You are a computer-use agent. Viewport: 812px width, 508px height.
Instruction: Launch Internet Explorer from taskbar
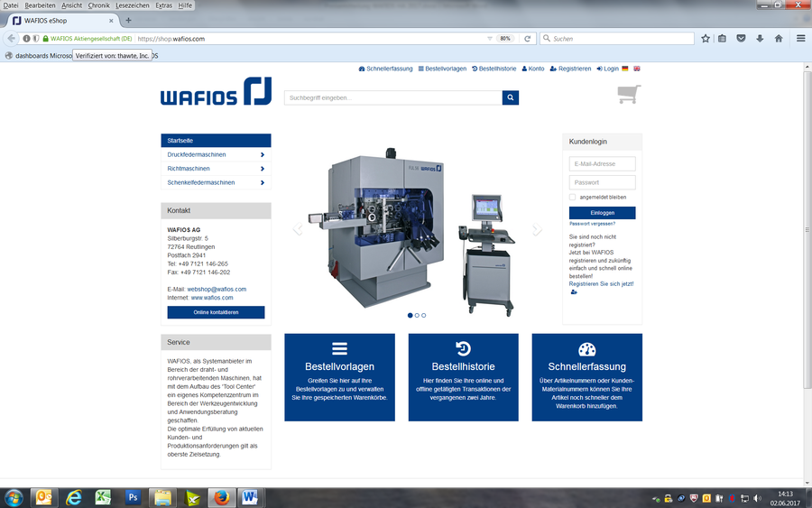[x=74, y=498]
